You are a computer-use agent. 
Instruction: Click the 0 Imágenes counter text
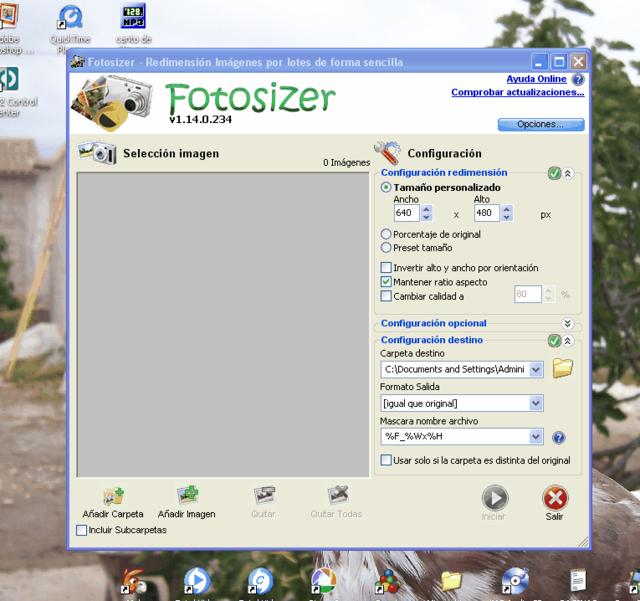(x=347, y=162)
